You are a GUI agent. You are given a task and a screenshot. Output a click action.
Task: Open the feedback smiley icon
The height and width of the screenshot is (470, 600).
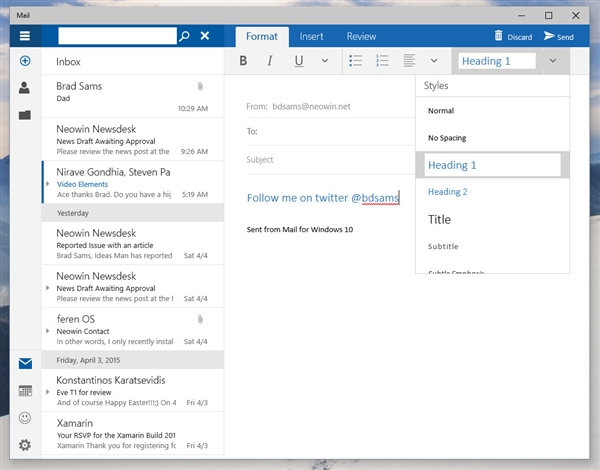pyautogui.click(x=25, y=418)
